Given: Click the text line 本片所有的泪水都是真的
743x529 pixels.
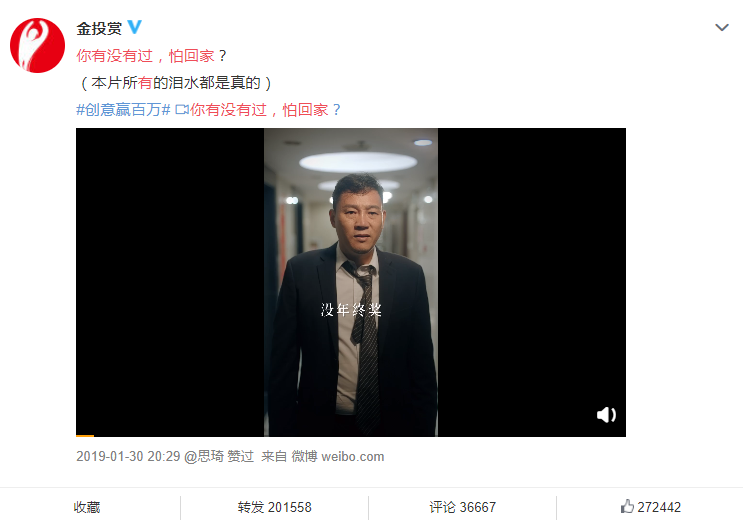Looking at the screenshot, I should (x=175, y=83).
